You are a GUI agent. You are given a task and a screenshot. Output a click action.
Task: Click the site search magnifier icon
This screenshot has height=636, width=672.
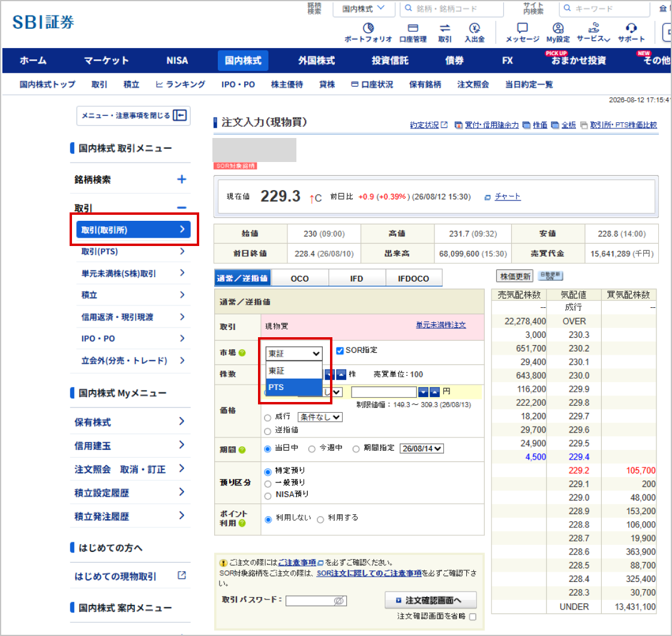pyautogui.click(x=568, y=8)
